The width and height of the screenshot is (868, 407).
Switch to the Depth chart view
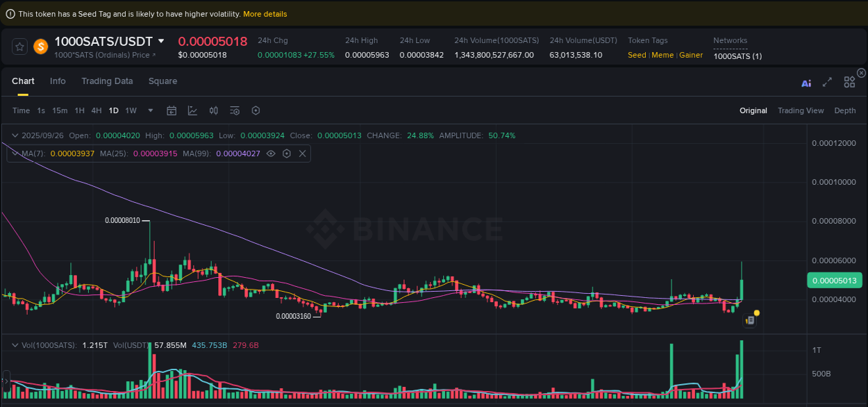click(x=845, y=110)
